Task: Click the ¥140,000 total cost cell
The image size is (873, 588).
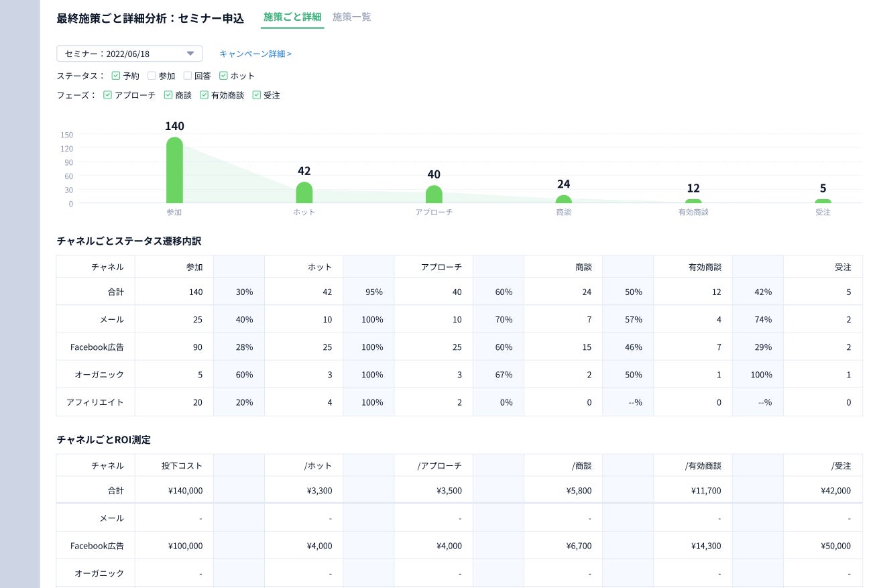Action: coord(185,491)
